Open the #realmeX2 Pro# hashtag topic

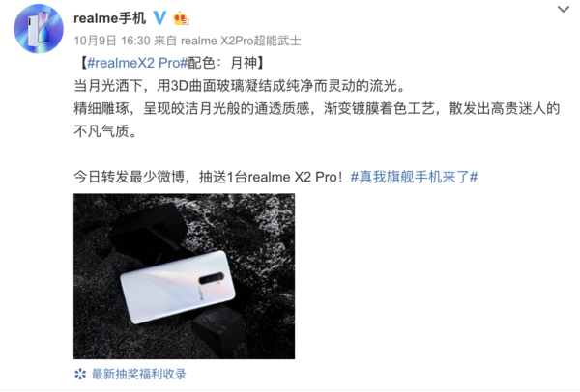tap(137, 63)
